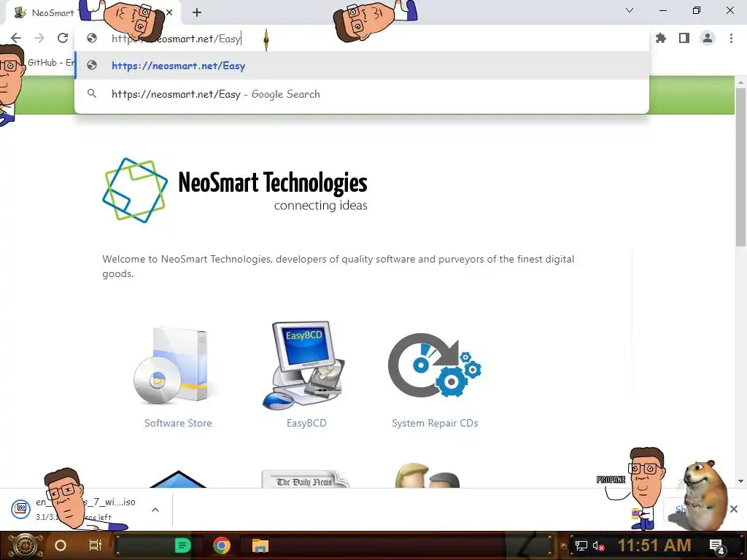This screenshot has height=560, width=747.
Task: Click the connecting ideas tagline
Action: pos(321,205)
